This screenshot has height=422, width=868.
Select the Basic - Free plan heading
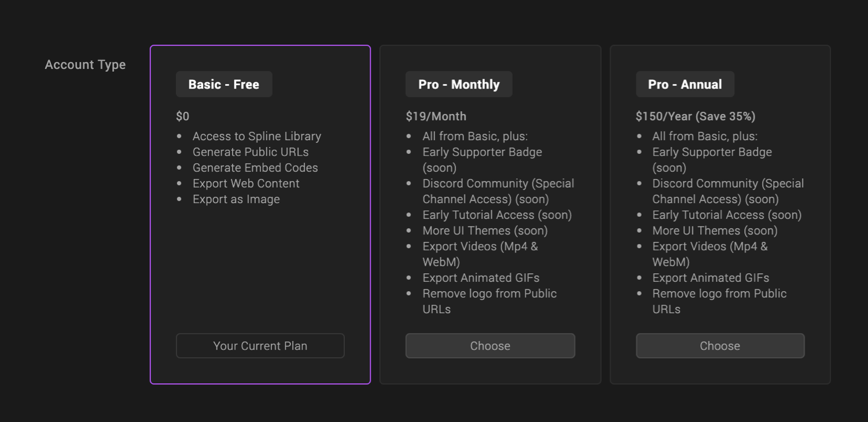tap(223, 85)
